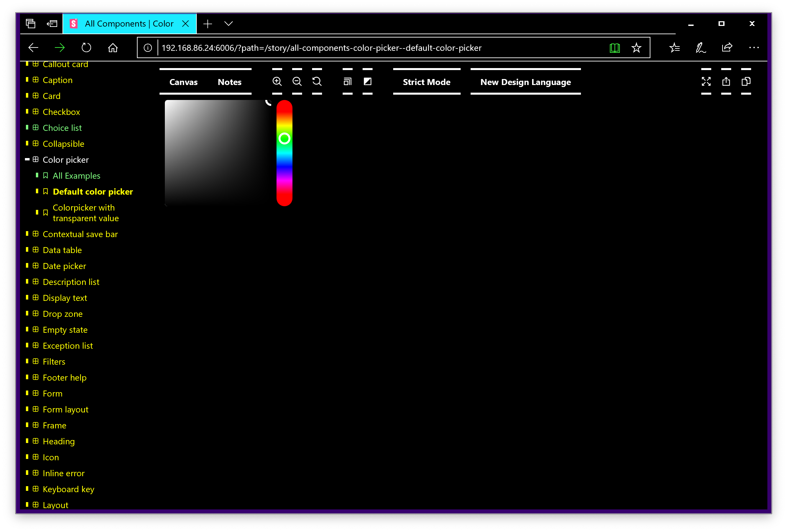The image size is (787, 532).
Task: Copy the story canvas link
Action: click(746, 81)
